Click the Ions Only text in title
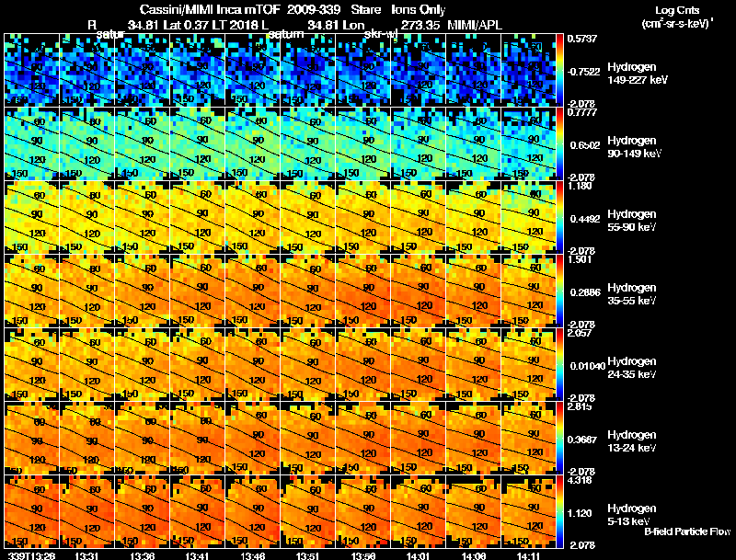Image resolution: width=736 pixels, height=560 pixels. tap(419, 9)
